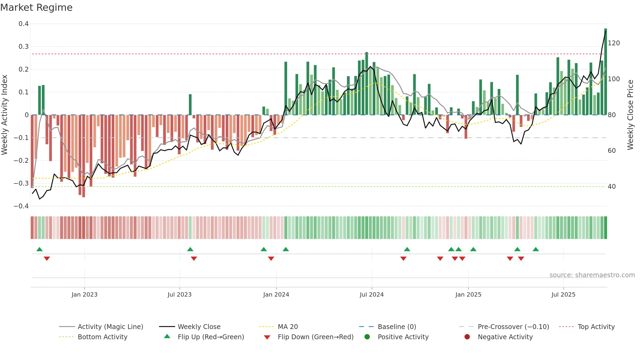This screenshot has width=644, height=362.
Task: Toggle MA 20 legend entry
Action: [x=278, y=327]
